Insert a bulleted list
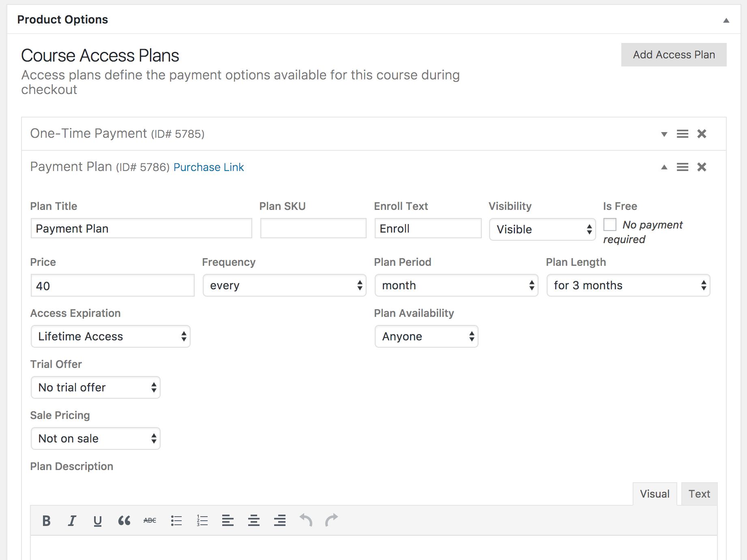The image size is (747, 560). 176,521
